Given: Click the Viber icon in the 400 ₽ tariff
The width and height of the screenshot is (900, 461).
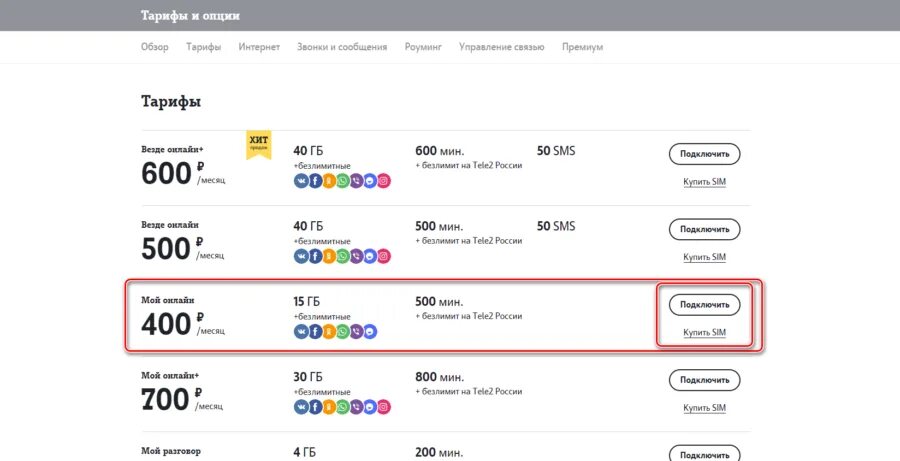Looking at the screenshot, I should (x=357, y=331).
